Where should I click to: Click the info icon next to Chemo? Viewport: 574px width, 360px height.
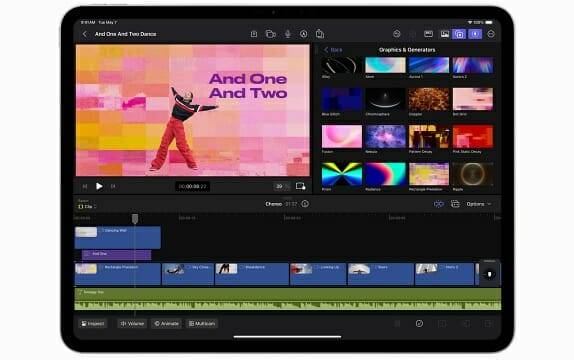[x=305, y=204]
